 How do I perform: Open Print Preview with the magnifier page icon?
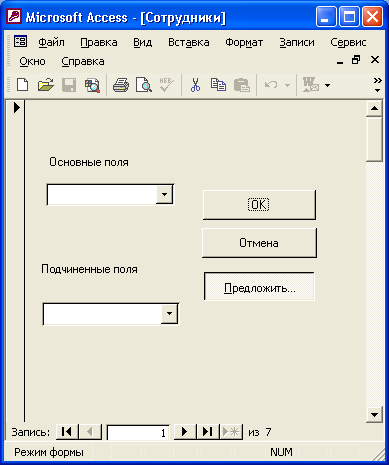(x=144, y=85)
